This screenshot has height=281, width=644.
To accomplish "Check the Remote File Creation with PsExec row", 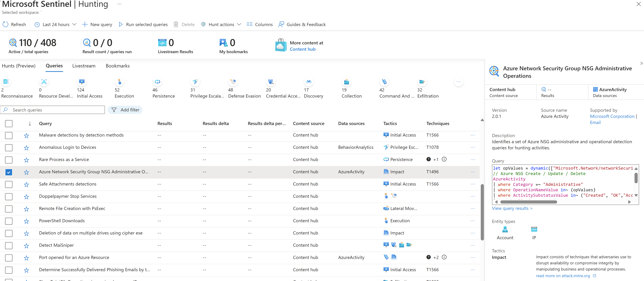I will click(9, 209).
